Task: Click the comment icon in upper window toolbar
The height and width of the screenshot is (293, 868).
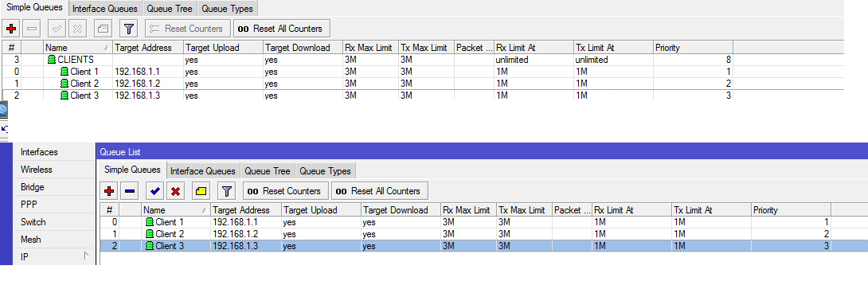Action: point(104,28)
